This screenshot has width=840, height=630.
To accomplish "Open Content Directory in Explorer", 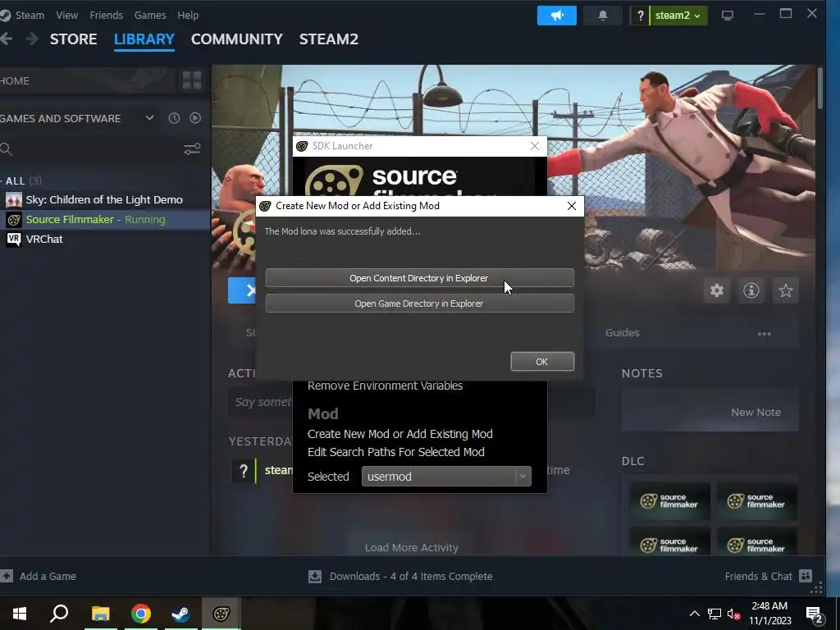I will 419,278.
